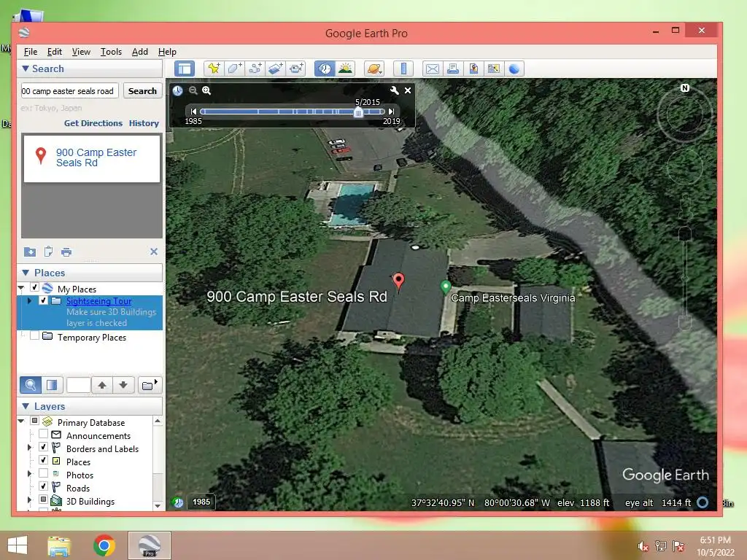Click the historical imagery slider thumb
This screenshot has height=560, width=747.
pos(358,112)
